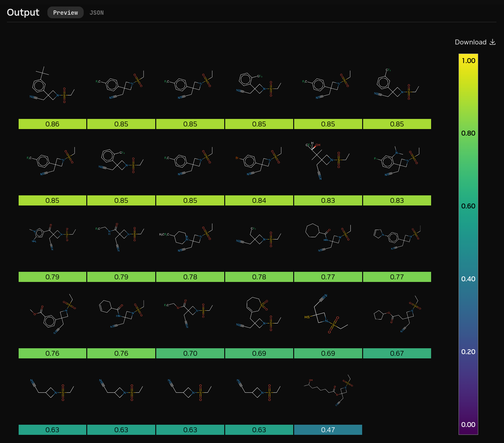Click the download arrow icon

point(493,42)
